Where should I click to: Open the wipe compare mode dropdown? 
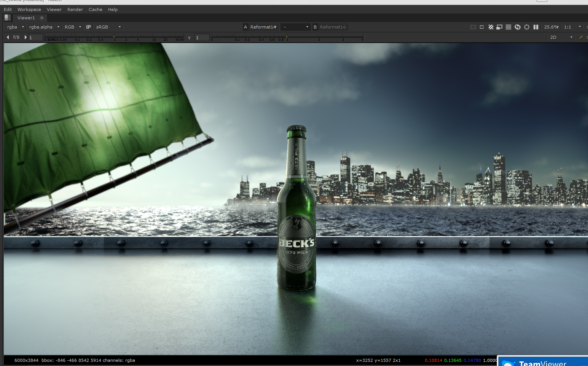[x=295, y=27]
